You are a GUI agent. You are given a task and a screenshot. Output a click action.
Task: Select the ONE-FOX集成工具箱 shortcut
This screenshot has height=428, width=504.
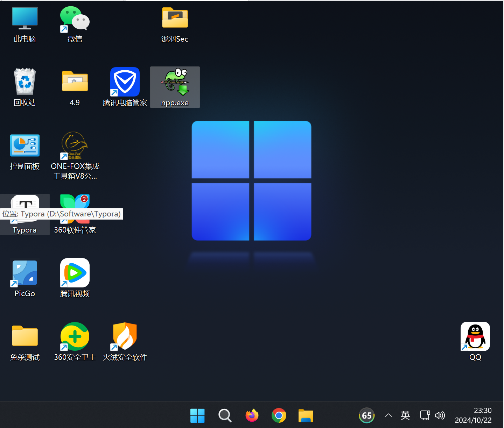tap(75, 145)
